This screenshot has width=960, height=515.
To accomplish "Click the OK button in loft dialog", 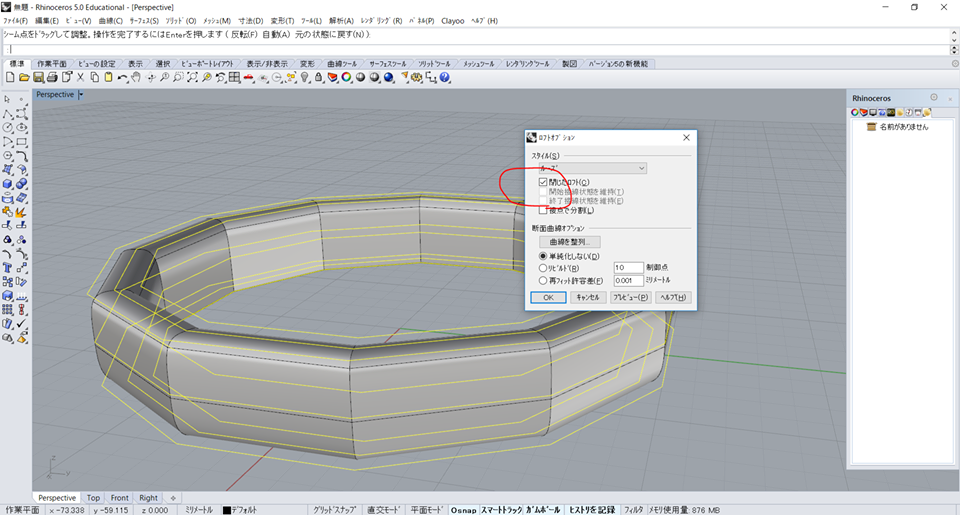I will [547, 297].
